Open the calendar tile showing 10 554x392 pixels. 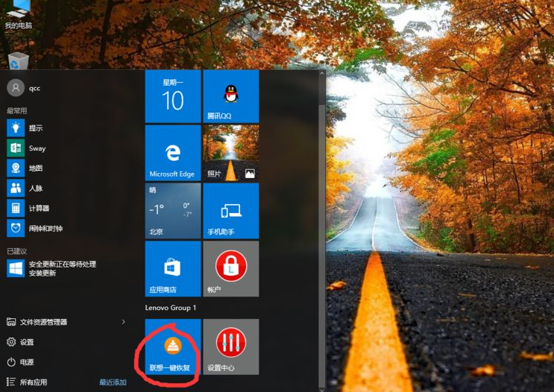pyautogui.click(x=172, y=96)
